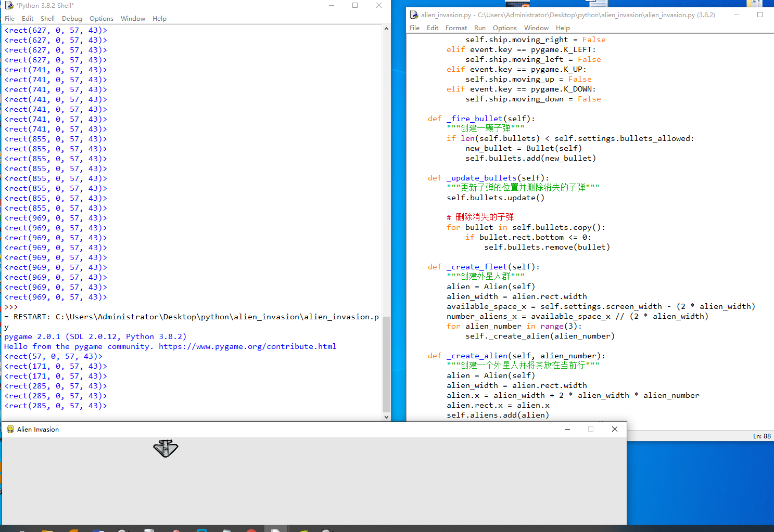Minimize the alien_invasion.py editor window
Screen dimensions: 774x532
pos(737,15)
